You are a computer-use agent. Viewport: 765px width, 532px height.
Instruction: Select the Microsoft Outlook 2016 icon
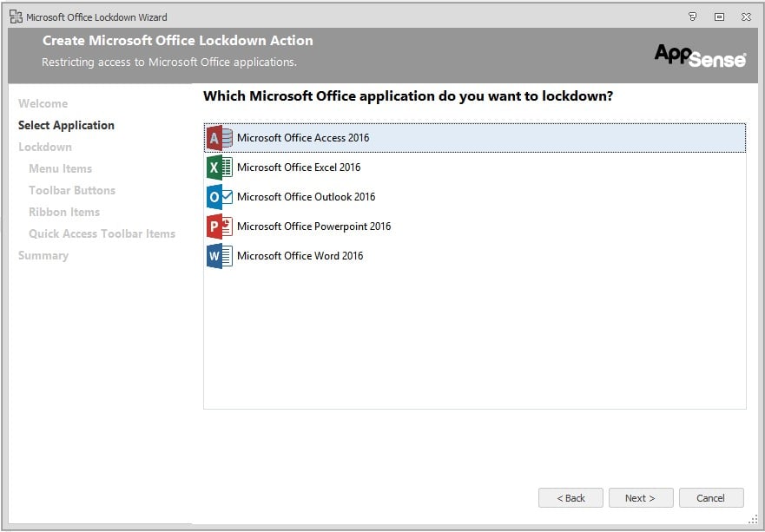point(220,197)
